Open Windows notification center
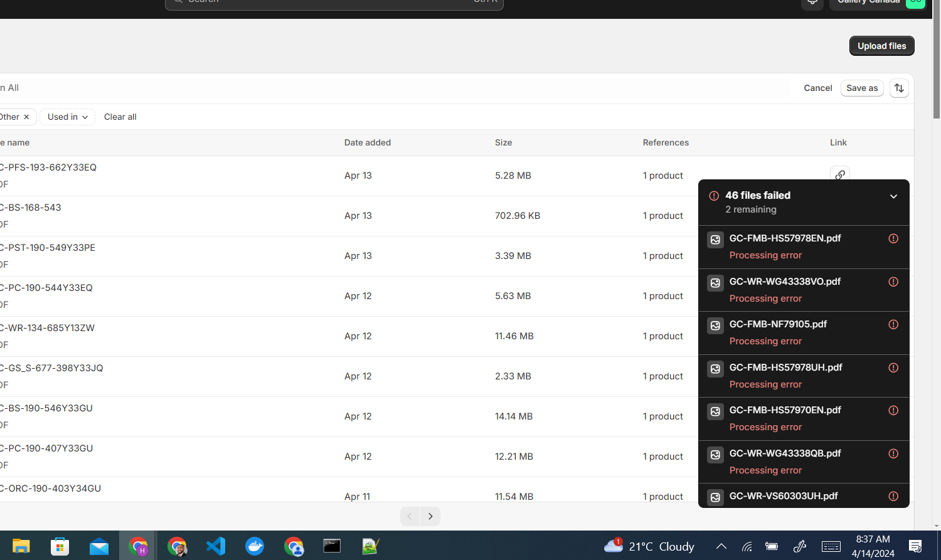Viewport: 941px width, 560px height. point(915,546)
